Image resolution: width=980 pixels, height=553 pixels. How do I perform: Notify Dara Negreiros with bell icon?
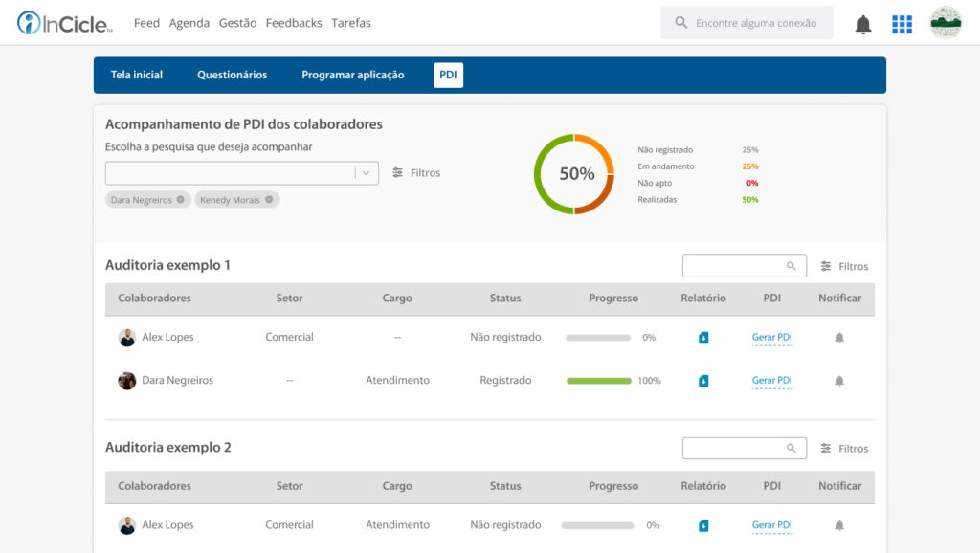pos(839,381)
